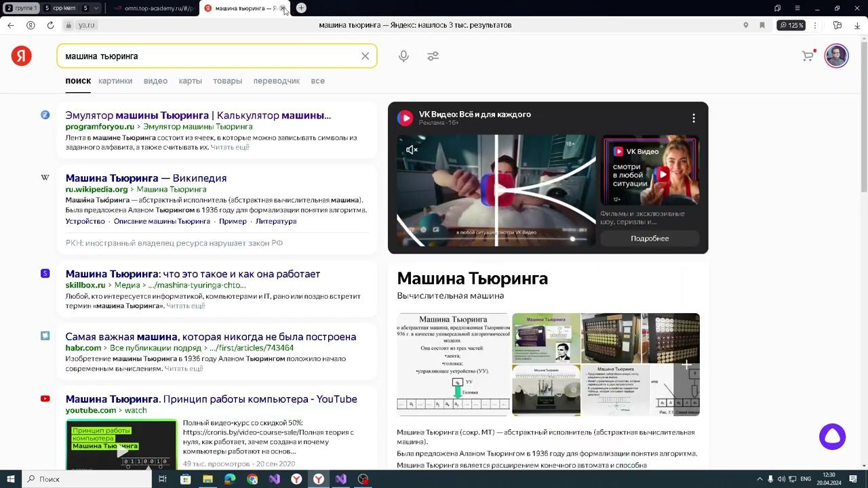Click the lock icon beside ya.ru
This screenshot has height=488, width=868.
68,25
